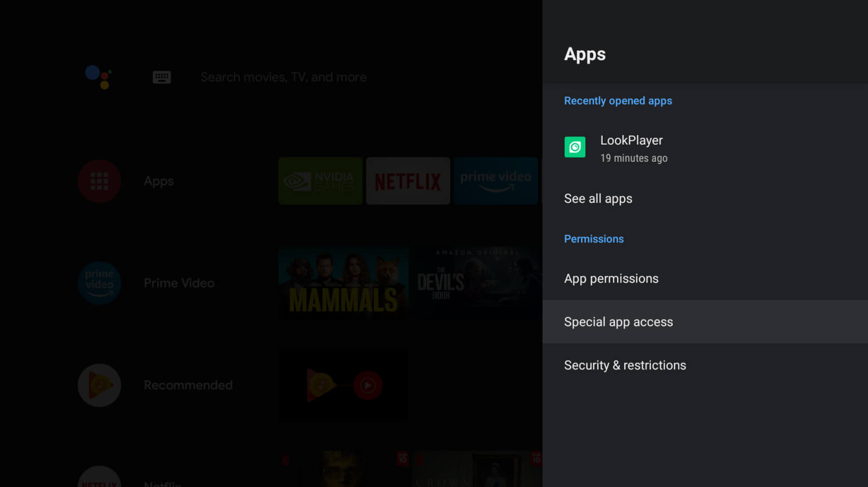Click the Recently opened apps heading
Screen dimensions: 868x487
(618, 101)
